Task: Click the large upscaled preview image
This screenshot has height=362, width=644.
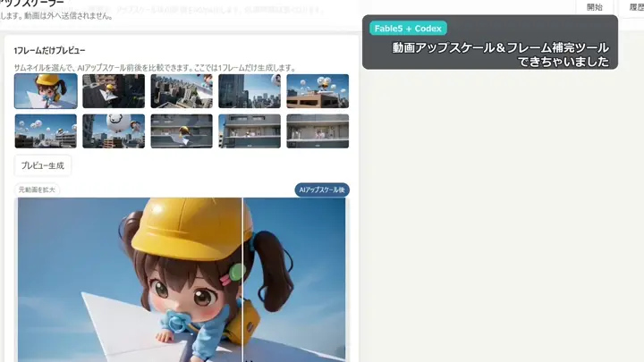Action: click(x=182, y=280)
